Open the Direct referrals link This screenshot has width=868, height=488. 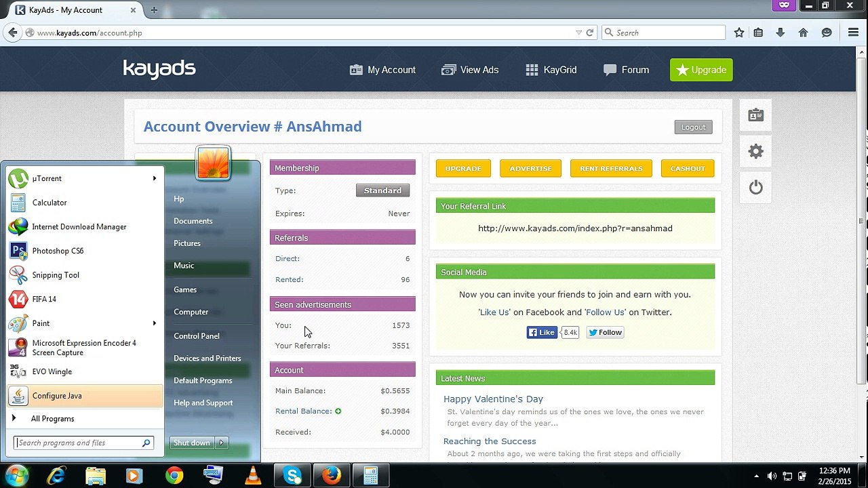point(288,258)
